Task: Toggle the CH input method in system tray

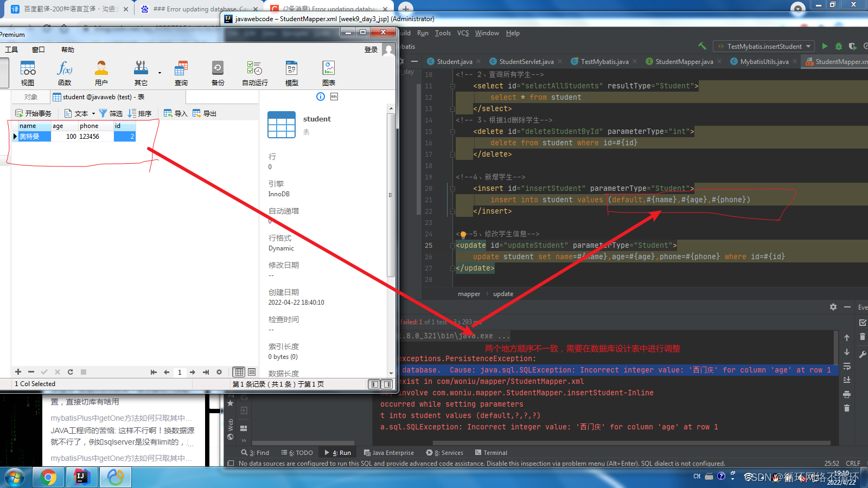Action: pos(696,477)
